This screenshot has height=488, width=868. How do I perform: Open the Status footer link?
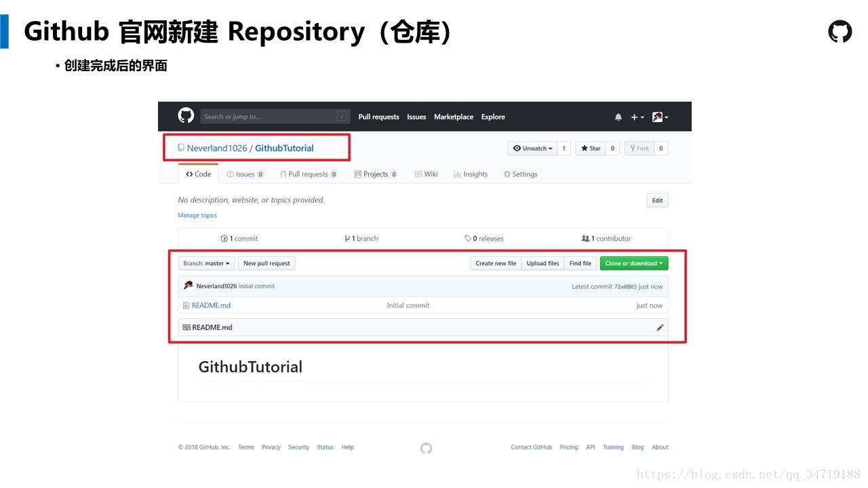pyautogui.click(x=325, y=447)
